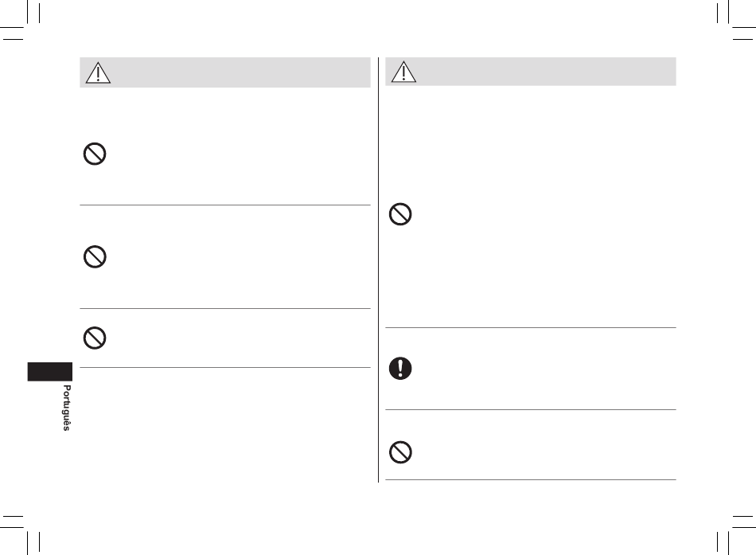Click the gray header bar of left column
The height and width of the screenshot is (555, 756).
click(x=225, y=72)
